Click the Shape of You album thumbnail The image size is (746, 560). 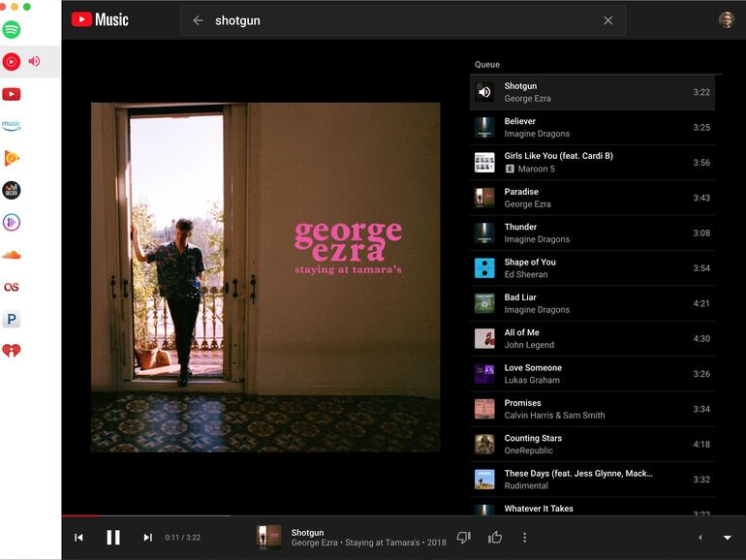[x=484, y=268]
